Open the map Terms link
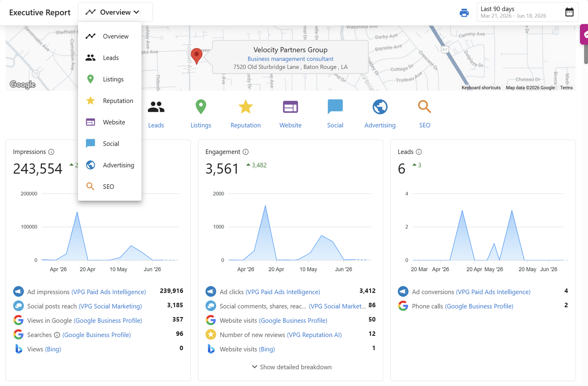 (566, 88)
